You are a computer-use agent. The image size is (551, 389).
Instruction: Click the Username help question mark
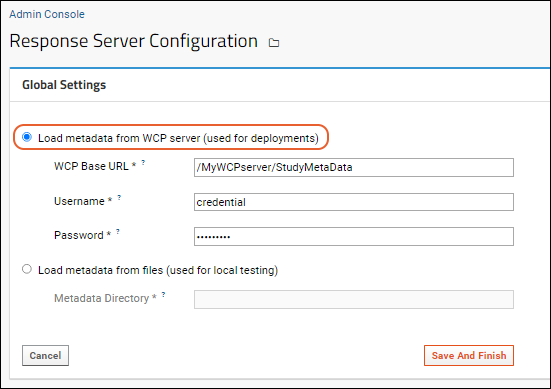119,197
